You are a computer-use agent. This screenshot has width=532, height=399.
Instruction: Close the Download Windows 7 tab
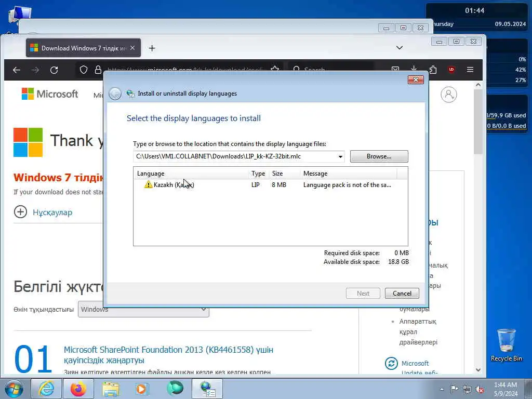click(132, 48)
